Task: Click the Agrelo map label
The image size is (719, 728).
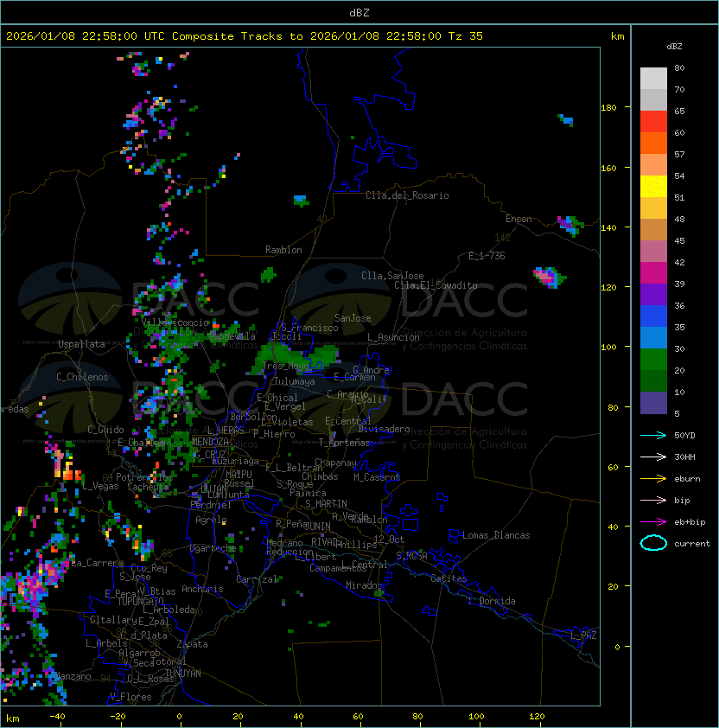Action: [211, 520]
